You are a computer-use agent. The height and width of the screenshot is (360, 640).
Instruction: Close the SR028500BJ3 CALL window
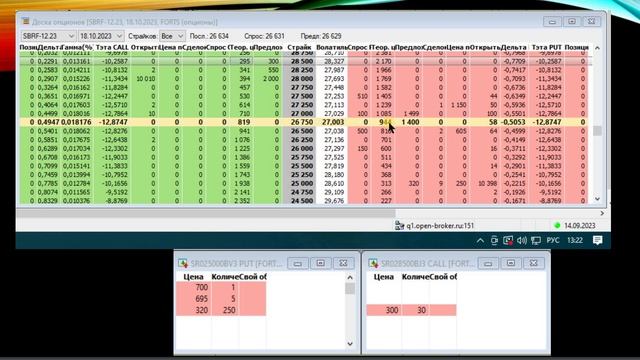(533, 263)
